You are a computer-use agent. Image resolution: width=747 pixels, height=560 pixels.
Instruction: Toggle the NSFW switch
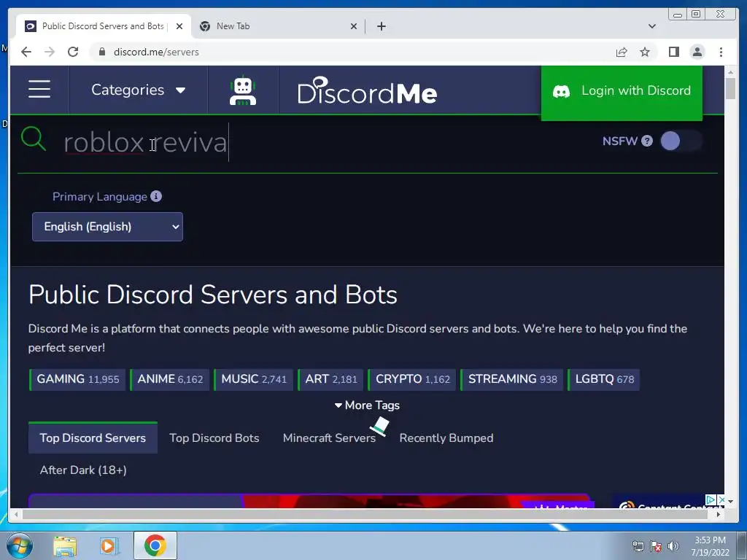click(681, 141)
